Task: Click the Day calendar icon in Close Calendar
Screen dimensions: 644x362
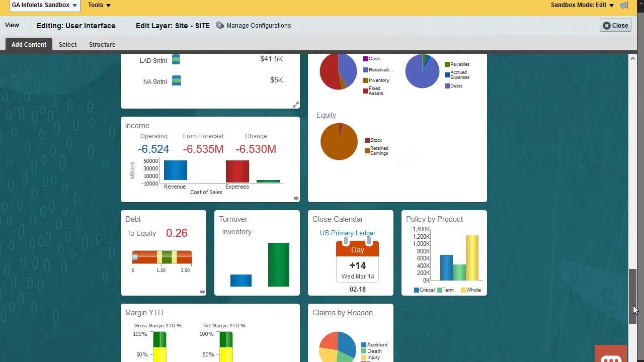Action: click(357, 259)
